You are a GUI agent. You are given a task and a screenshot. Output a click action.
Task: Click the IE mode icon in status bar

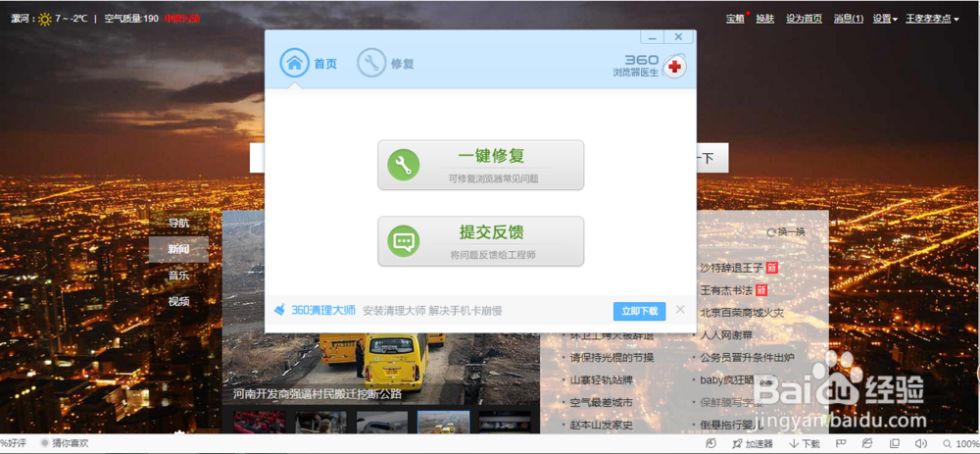click(x=867, y=443)
